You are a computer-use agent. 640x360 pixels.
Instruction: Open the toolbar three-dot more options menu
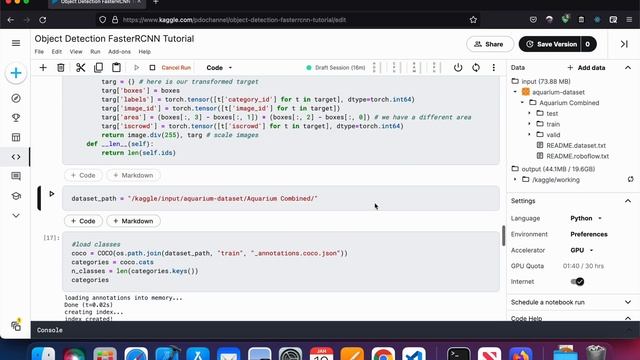pos(493,67)
